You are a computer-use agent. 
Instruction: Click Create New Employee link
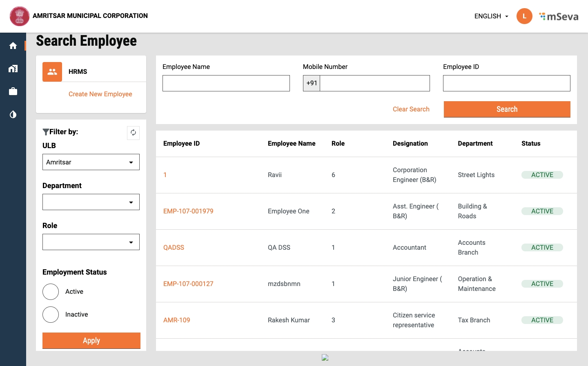coord(100,94)
